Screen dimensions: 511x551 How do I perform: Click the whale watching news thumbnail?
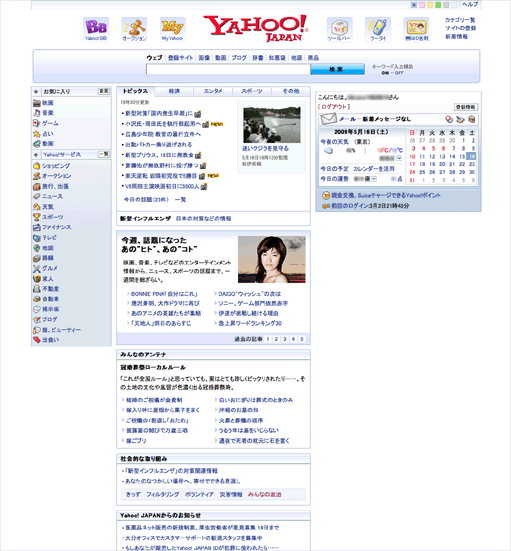pyautogui.click(x=272, y=125)
